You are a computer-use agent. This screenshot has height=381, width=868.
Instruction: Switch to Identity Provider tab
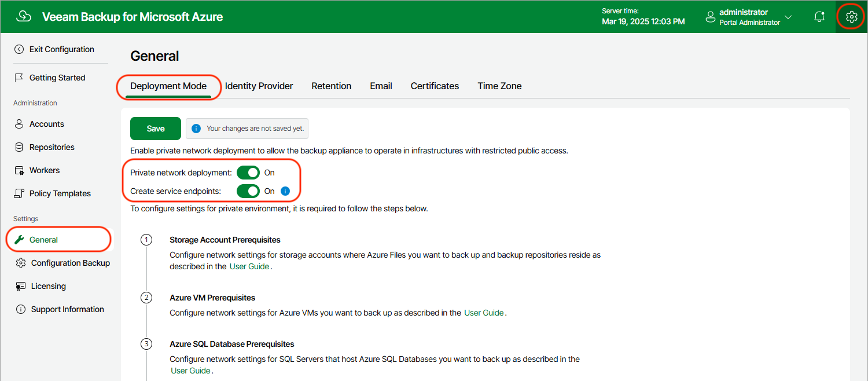tap(259, 86)
